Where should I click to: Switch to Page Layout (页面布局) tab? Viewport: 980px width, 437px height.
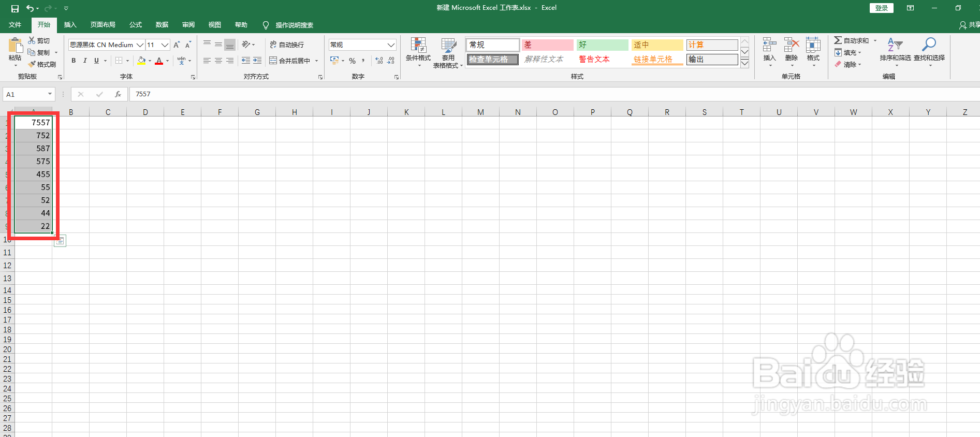[x=103, y=25]
